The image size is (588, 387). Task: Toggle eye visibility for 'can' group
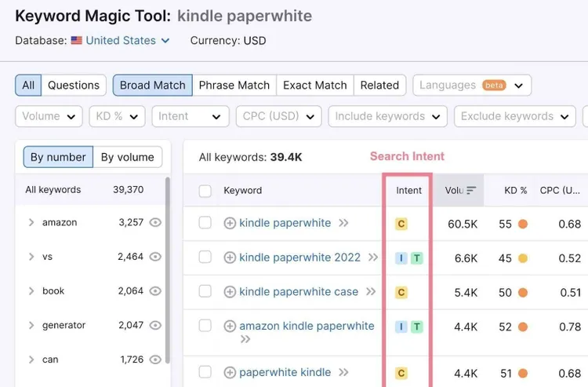coord(155,360)
